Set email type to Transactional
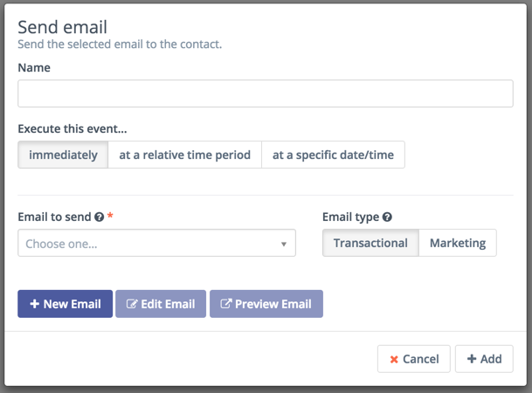This screenshot has height=393, width=532. (x=370, y=243)
